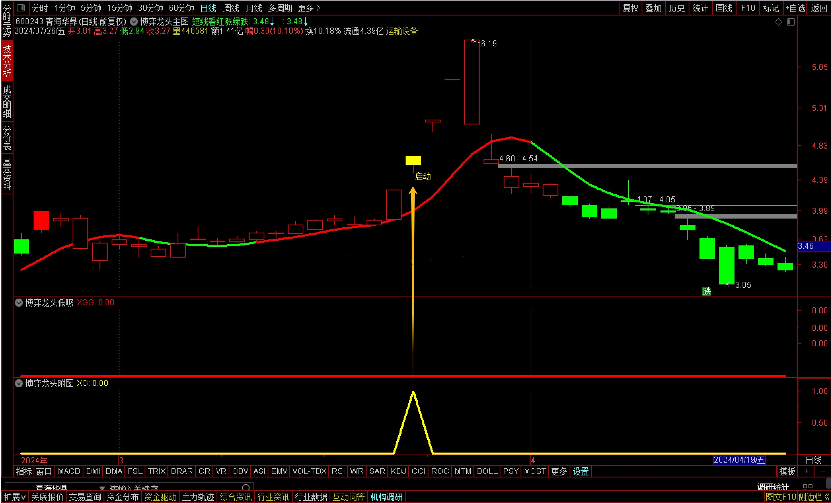This screenshot has height=504, width=831.
Task: Click the 画线 drawing button
Action: tap(724, 8)
